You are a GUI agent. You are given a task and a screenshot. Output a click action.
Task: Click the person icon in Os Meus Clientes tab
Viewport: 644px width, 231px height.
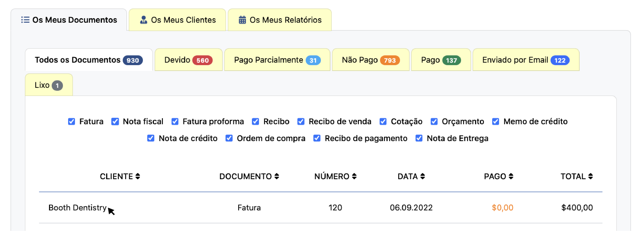[x=144, y=20]
